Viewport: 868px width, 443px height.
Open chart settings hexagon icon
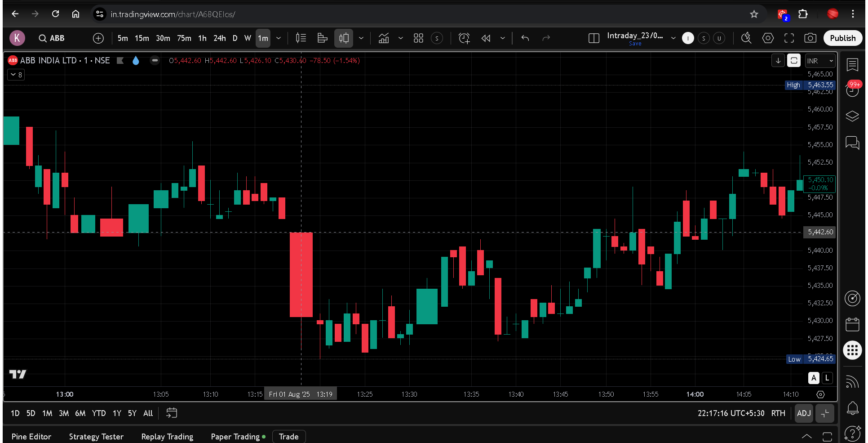click(768, 38)
